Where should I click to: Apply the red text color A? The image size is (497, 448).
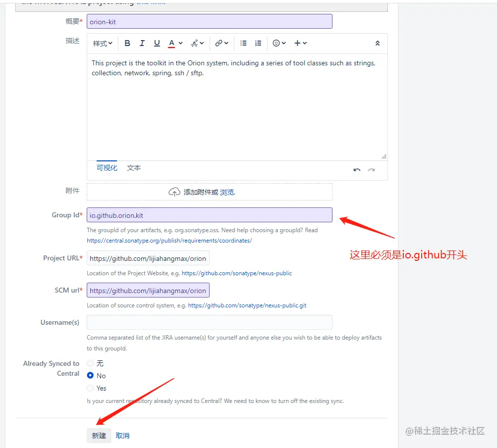171,44
